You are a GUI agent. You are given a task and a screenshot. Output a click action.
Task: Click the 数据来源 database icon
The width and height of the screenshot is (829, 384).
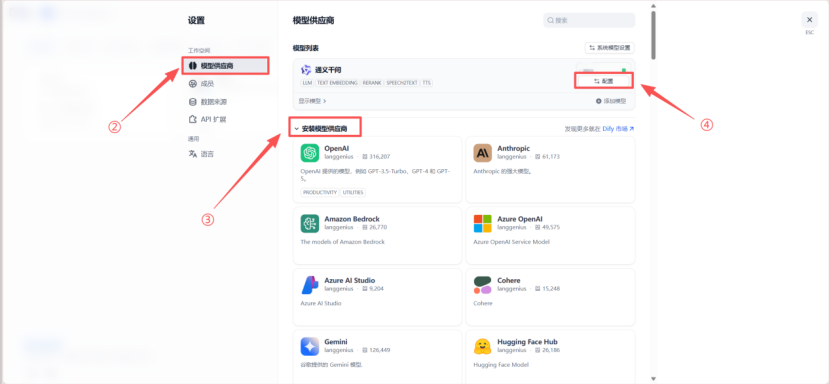click(192, 102)
